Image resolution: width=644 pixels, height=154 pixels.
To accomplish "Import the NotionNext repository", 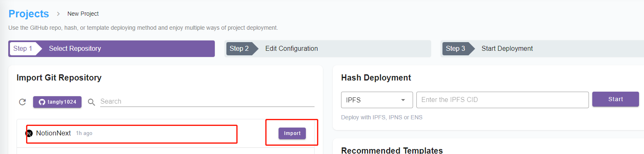I will tap(292, 133).
